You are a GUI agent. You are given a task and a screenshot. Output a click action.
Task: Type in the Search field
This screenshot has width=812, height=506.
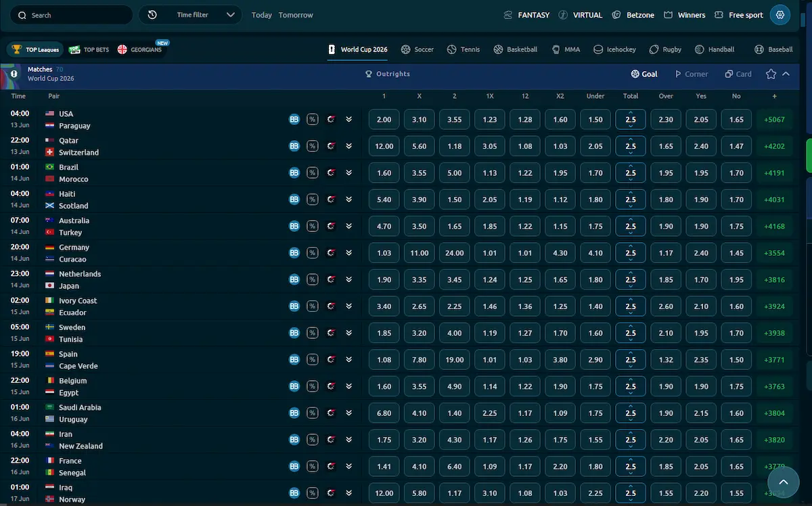coord(72,15)
